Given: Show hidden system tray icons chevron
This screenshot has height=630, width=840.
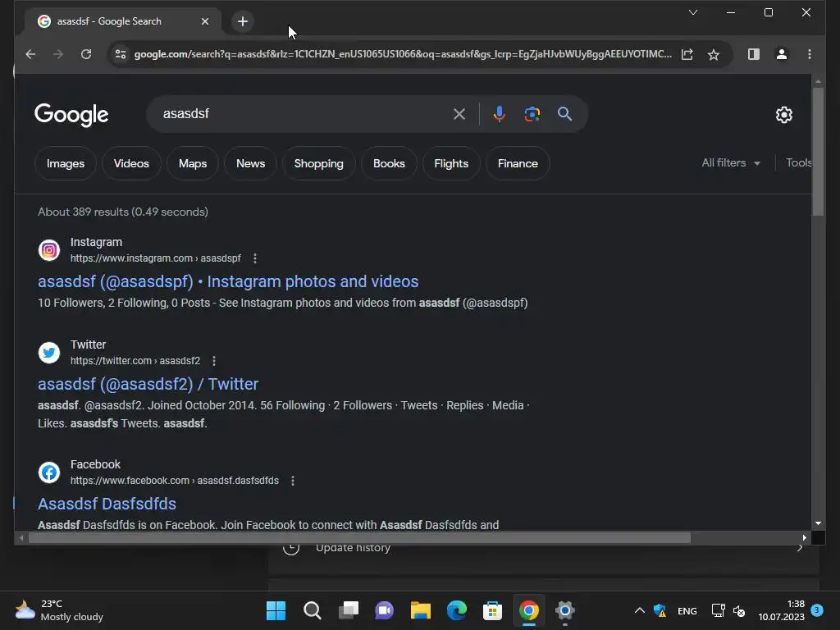Looking at the screenshot, I should [x=639, y=610].
